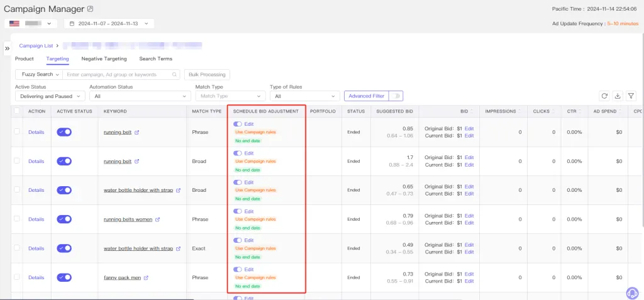This screenshot has height=300, width=644.
Task: Check the row checkbox for running belts women
Action: tap(17, 219)
